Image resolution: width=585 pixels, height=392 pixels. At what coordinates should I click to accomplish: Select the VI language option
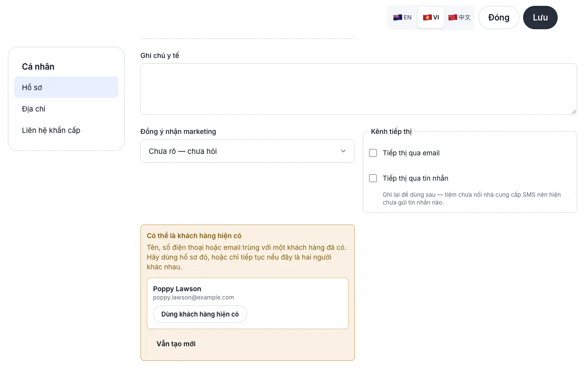[x=431, y=18]
